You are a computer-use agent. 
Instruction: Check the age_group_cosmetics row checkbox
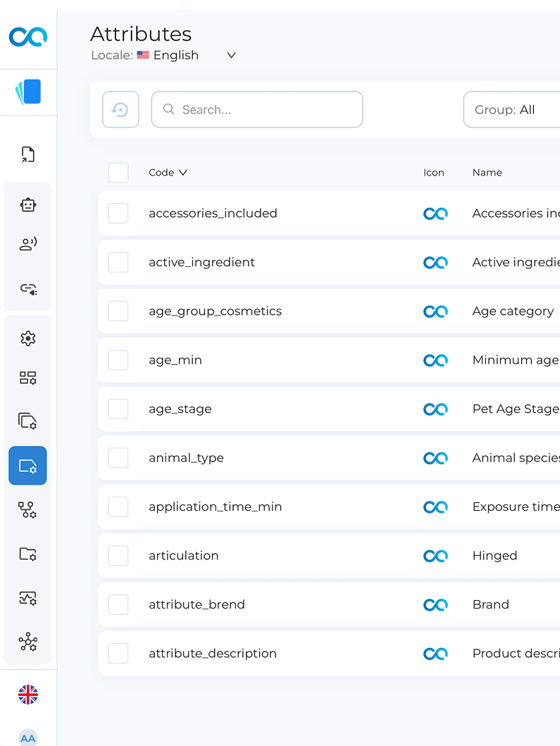[118, 311]
